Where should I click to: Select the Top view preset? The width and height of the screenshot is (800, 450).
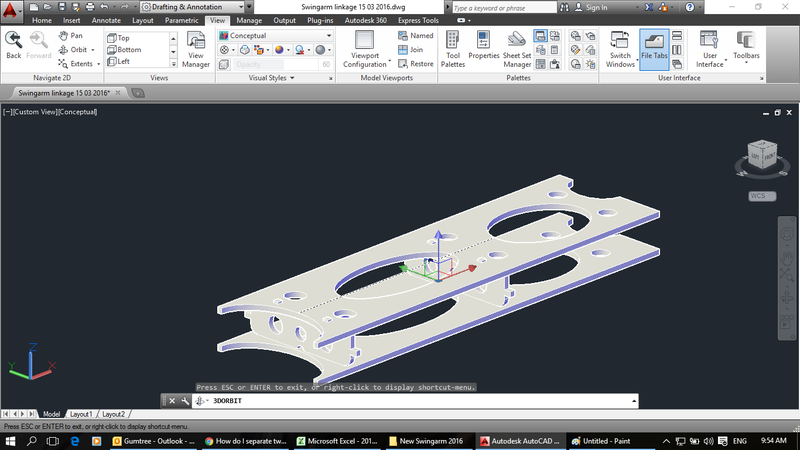point(124,37)
